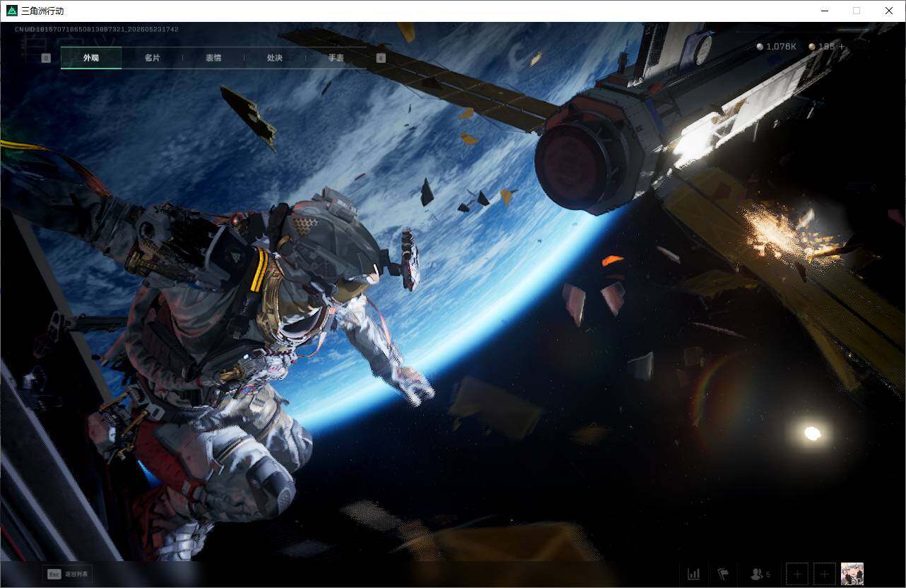
Task: Click the Esc return-to-list button
Action: pos(67,574)
